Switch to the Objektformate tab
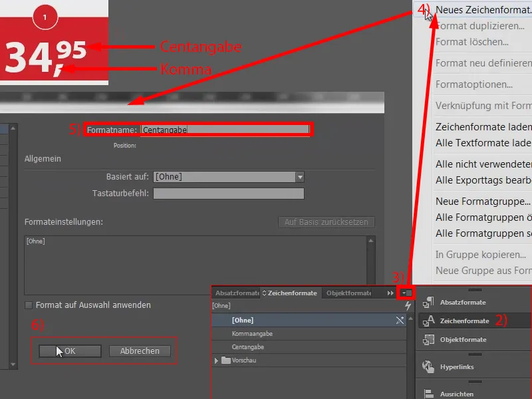 pyautogui.click(x=348, y=293)
